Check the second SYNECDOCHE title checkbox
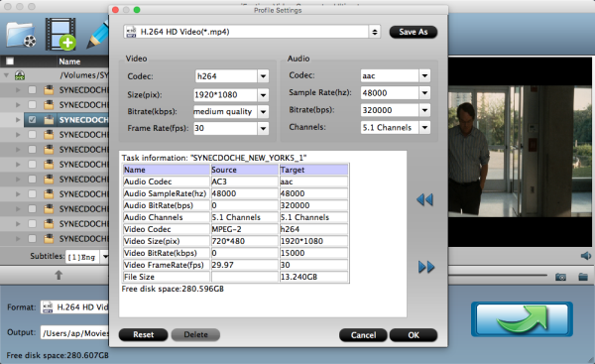 point(33,105)
